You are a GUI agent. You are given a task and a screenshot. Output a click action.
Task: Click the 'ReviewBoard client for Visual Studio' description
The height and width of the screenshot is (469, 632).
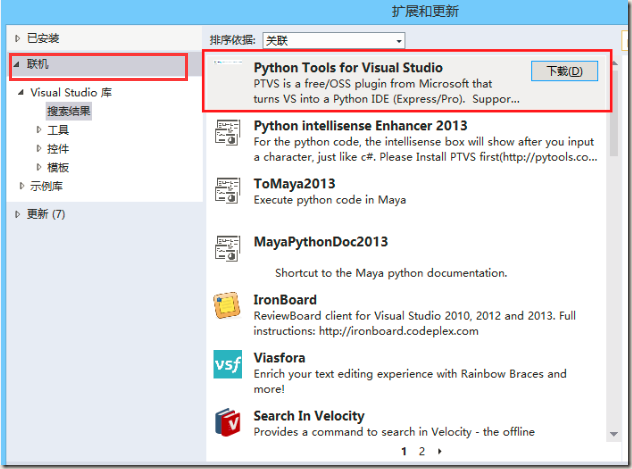pyautogui.click(x=415, y=323)
